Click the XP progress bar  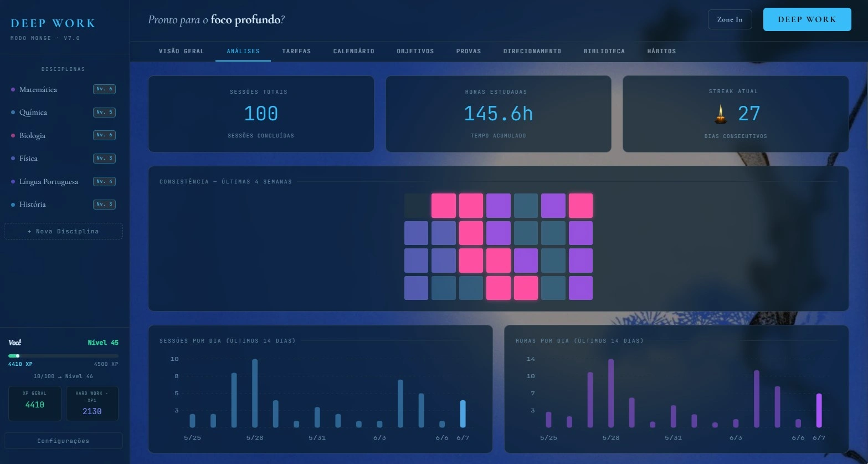point(63,356)
